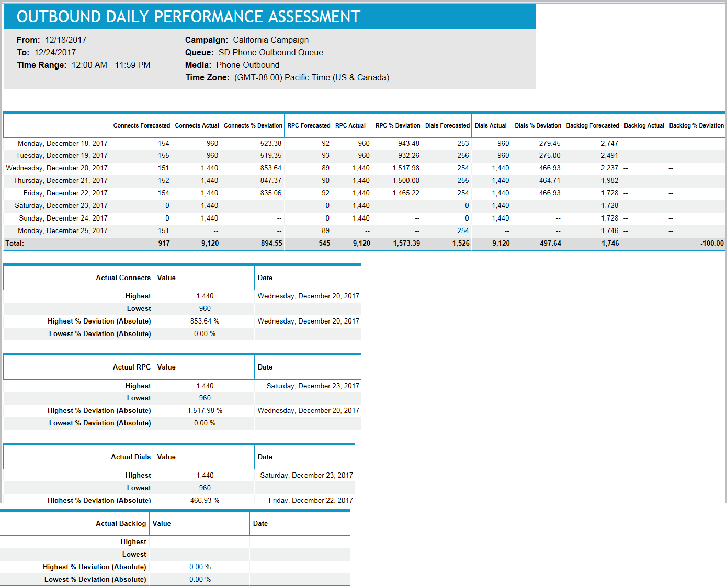
Task: Click the Connects Forecasted column header
Action: coord(141,125)
